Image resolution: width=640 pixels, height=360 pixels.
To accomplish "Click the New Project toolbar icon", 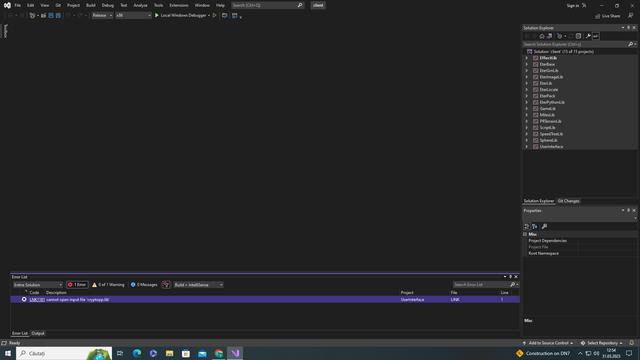I will [x=33, y=16].
